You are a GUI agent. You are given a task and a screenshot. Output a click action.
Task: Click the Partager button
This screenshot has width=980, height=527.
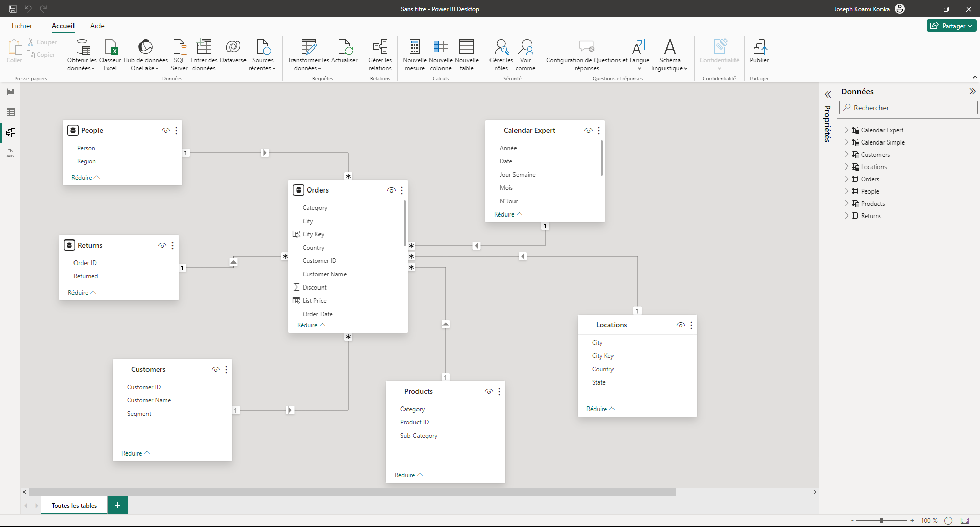(x=951, y=26)
